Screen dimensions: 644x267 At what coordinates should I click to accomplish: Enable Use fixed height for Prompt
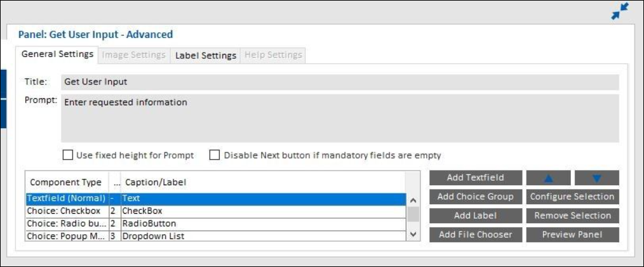(68, 155)
